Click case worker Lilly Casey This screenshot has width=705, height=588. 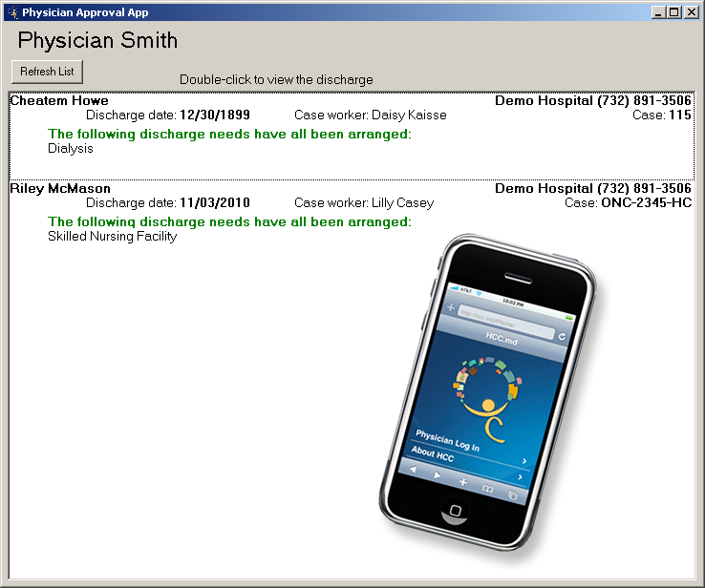click(364, 203)
